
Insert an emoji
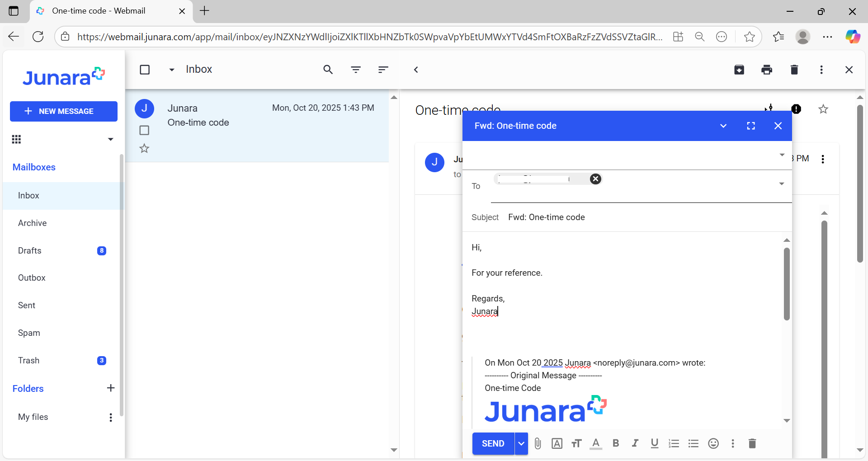pyautogui.click(x=713, y=444)
